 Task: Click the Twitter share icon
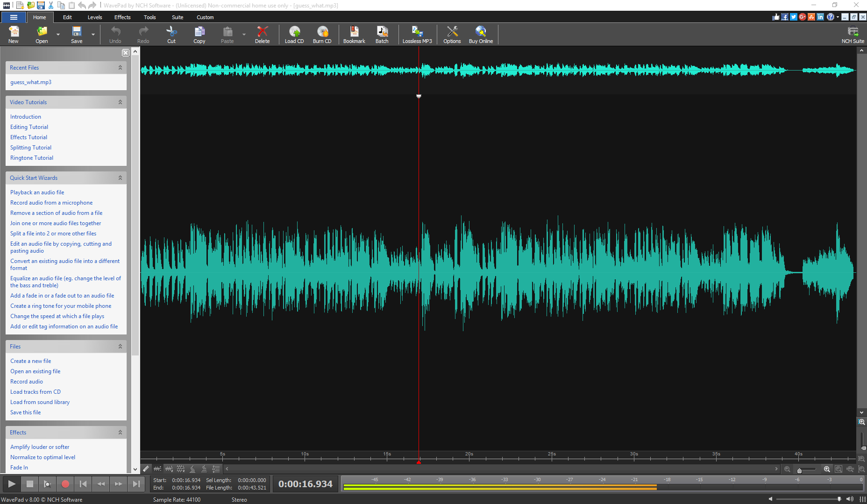click(x=794, y=17)
